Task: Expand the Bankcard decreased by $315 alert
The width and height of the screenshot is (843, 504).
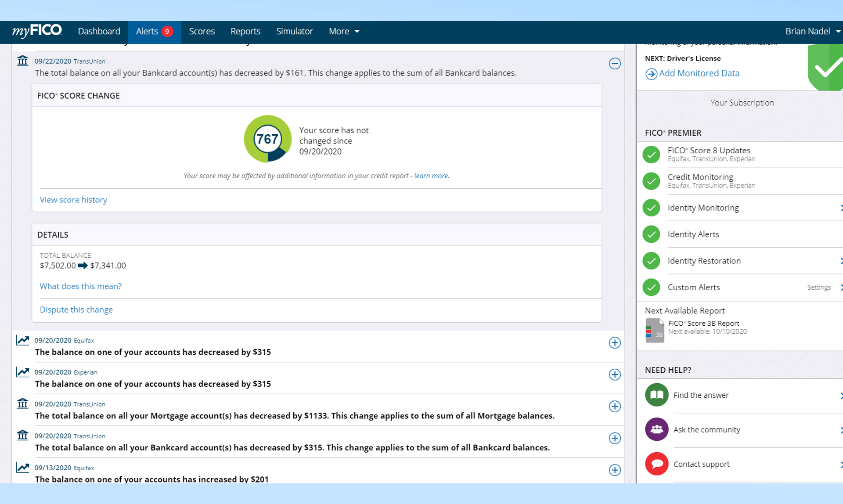Action: coord(615,438)
